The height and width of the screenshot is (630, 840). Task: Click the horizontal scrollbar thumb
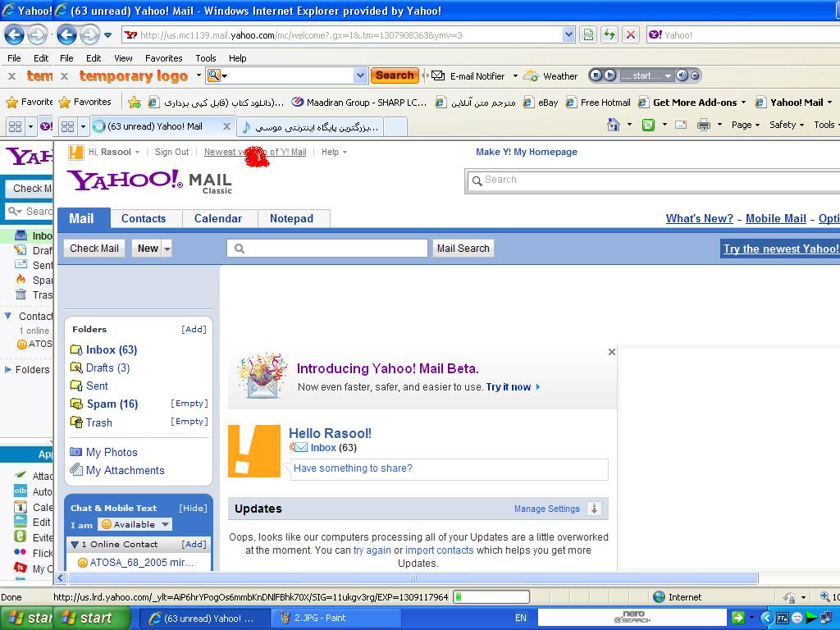pyautogui.click(x=413, y=578)
